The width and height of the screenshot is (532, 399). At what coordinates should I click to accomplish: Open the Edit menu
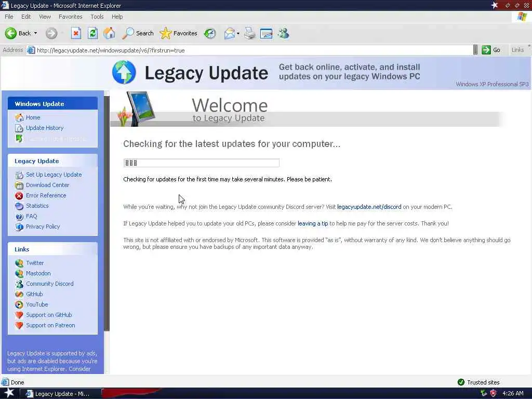(x=26, y=17)
